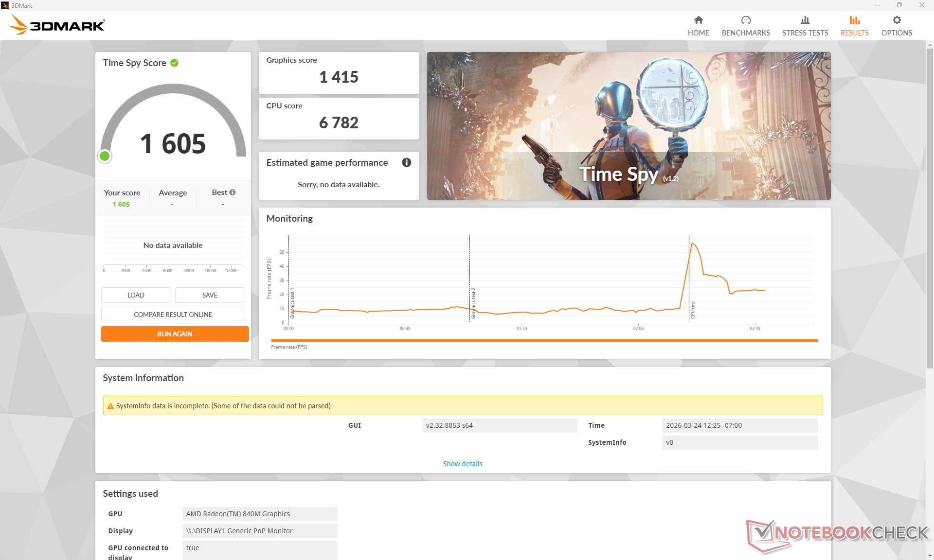Click the Home icon in navigation

coord(698,20)
